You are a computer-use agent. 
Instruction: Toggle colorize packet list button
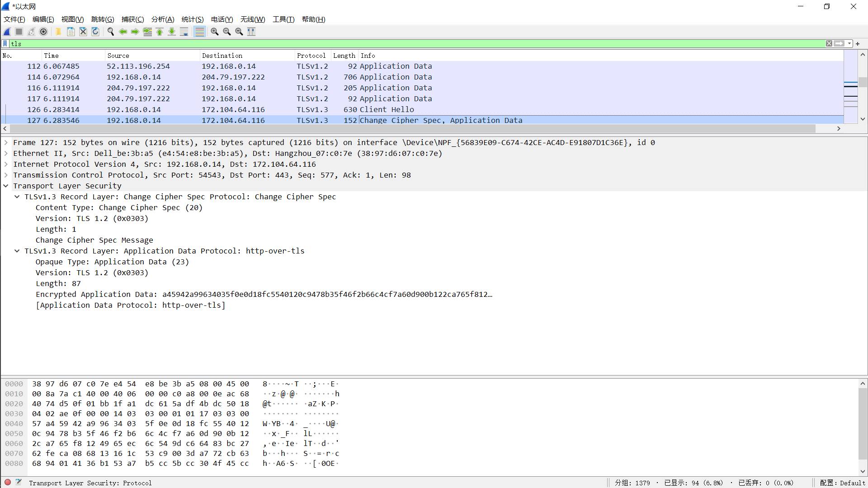tap(199, 32)
